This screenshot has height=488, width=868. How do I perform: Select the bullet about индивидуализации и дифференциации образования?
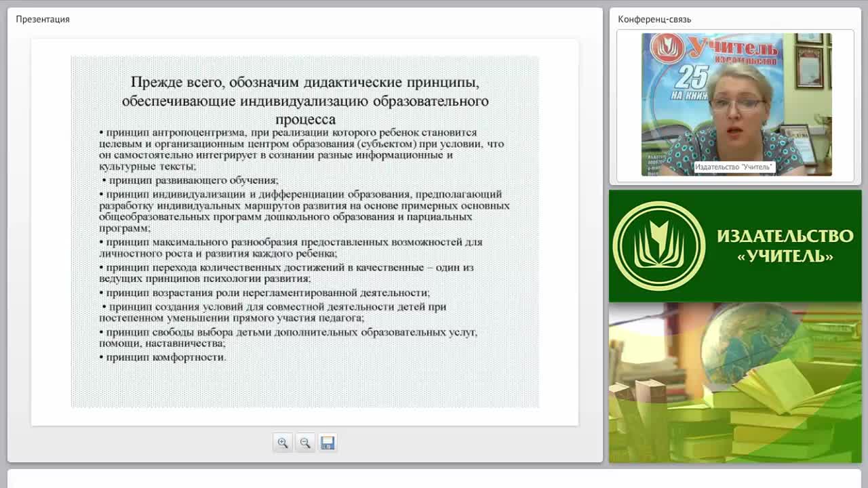point(304,211)
